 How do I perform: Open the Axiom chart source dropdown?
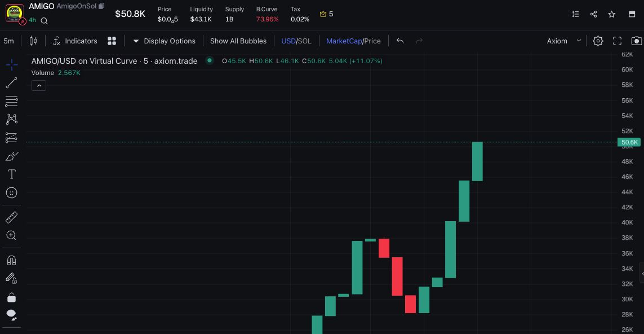click(x=564, y=41)
